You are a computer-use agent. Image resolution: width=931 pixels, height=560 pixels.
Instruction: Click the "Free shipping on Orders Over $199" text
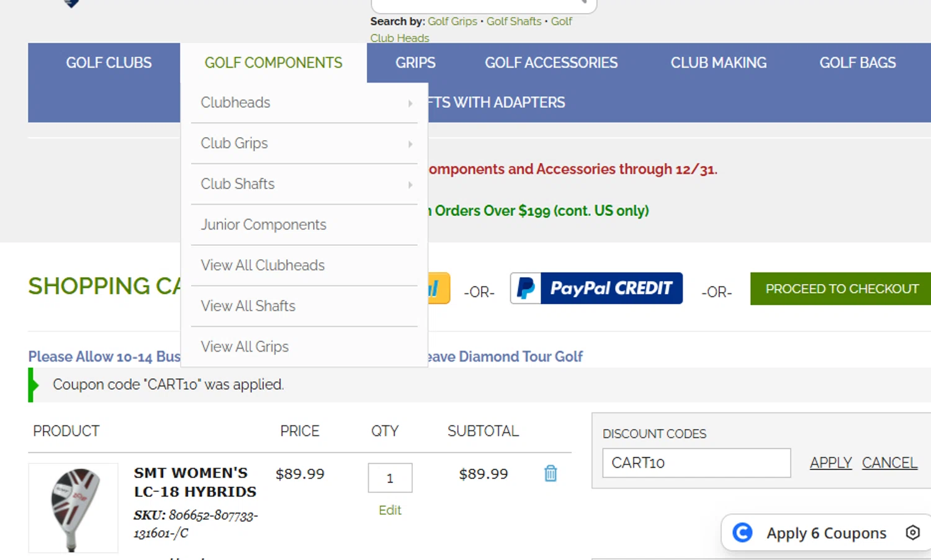tap(539, 211)
